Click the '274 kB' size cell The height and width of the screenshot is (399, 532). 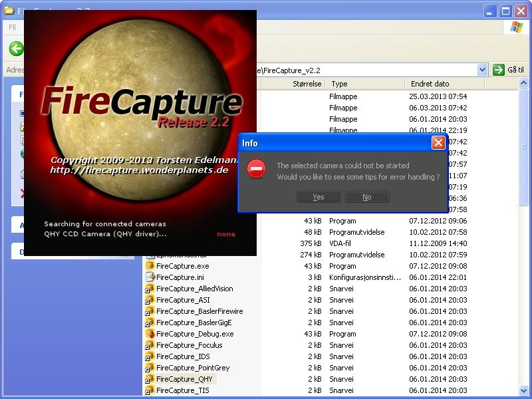(311, 255)
